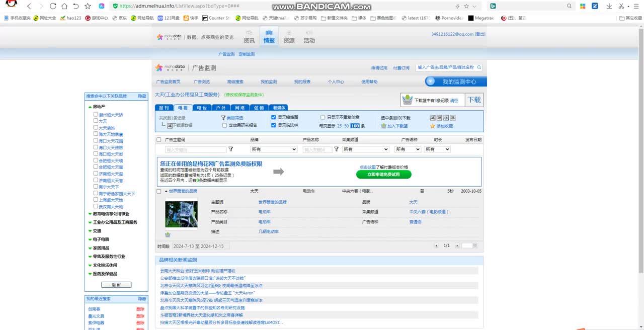This screenshot has width=644, height=330.
Task: Toggle the 显示筛选栏 checkbox
Action: (x=274, y=125)
